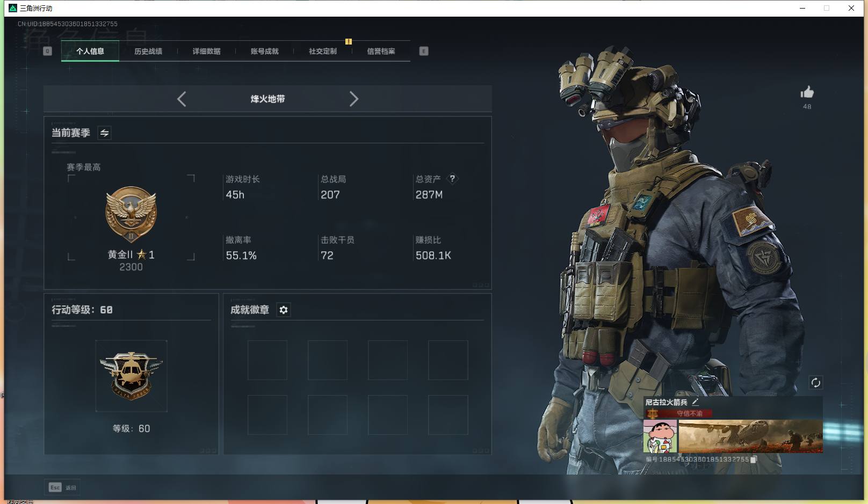Viewport: 868px width, 504px height.
Task: Give a thumbs-up like to the profile
Action: coord(807,92)
